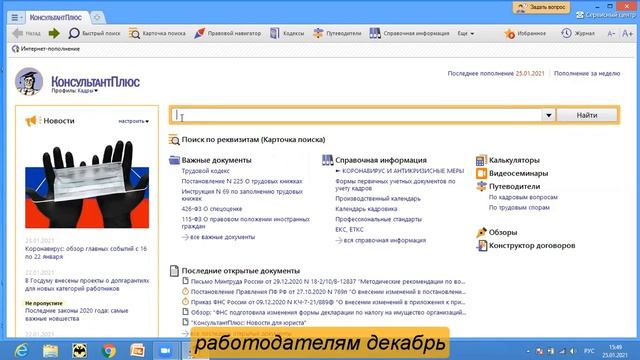Click Интернет-пополнение update link

pyautogui.click(x=46, y=49)
